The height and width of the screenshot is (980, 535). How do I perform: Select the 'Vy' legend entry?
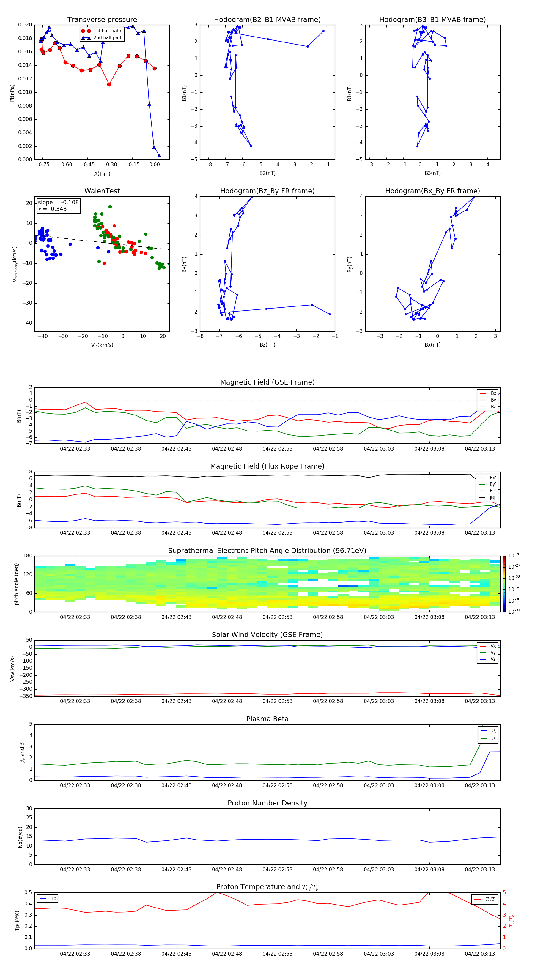point(488,652)
